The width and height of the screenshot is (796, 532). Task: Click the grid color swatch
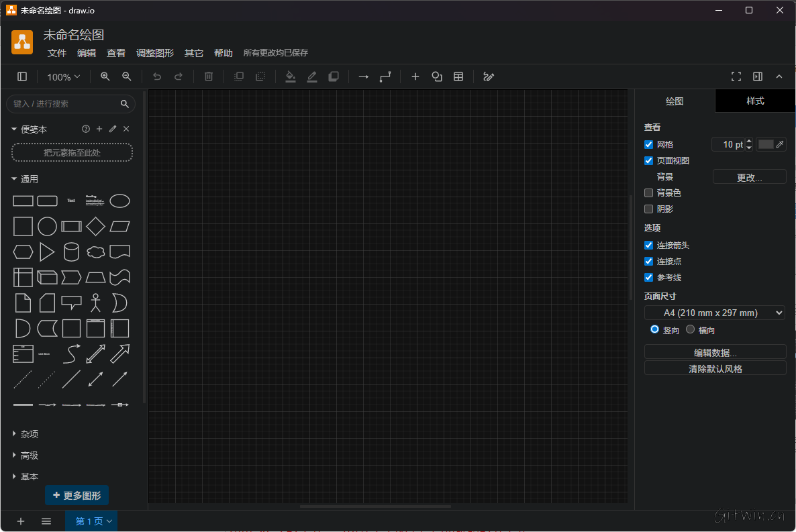pyautogui.click(x=766, y=145)
